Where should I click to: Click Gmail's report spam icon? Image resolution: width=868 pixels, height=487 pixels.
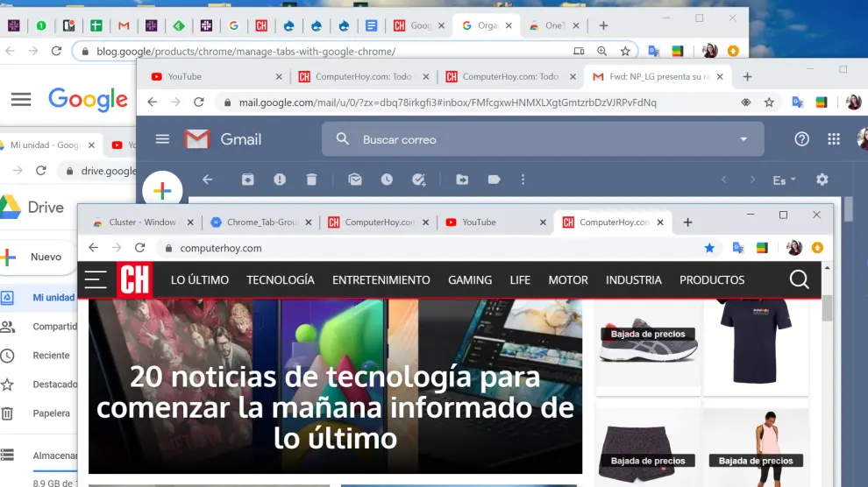pos(280,180)
